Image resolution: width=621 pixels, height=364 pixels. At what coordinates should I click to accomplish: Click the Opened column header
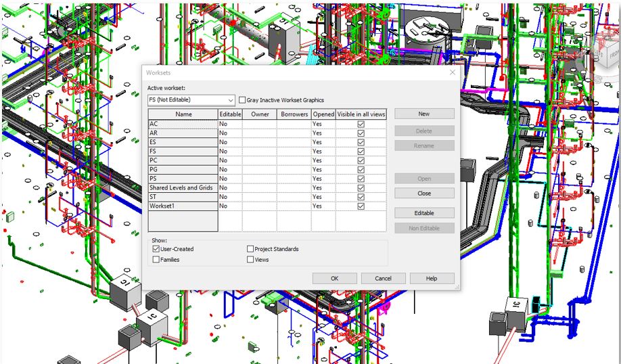pyautogui.click(x=323, y=114)
